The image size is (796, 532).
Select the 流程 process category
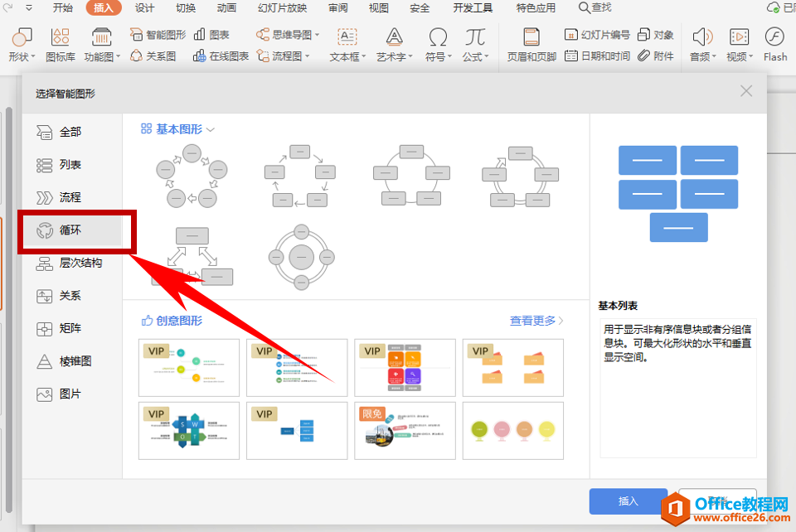click(x=71, y=197)
